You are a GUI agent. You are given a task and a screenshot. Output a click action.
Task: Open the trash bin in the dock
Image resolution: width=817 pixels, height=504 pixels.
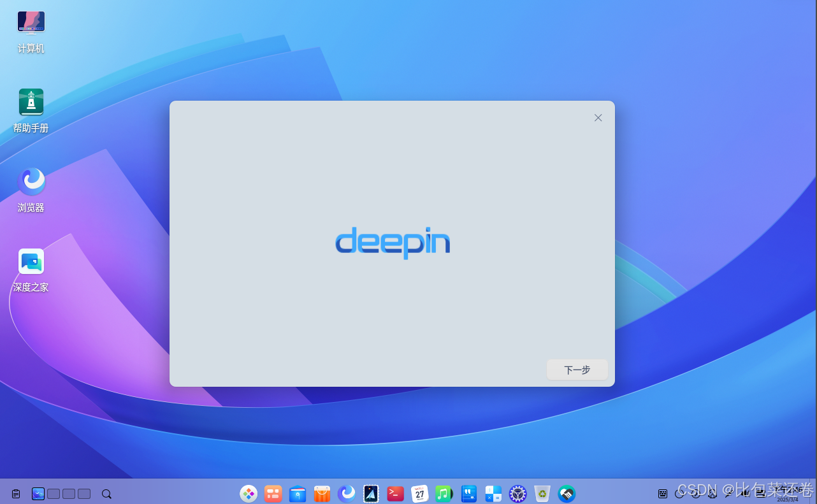542,493
